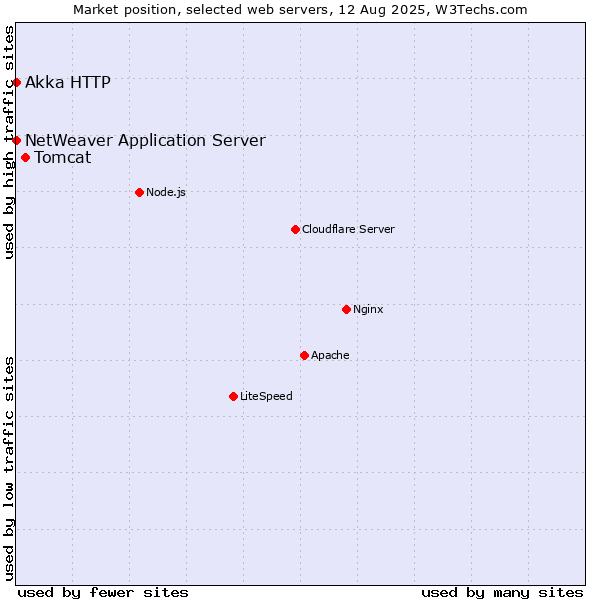Click the red Node.js marker

point(140,192)
